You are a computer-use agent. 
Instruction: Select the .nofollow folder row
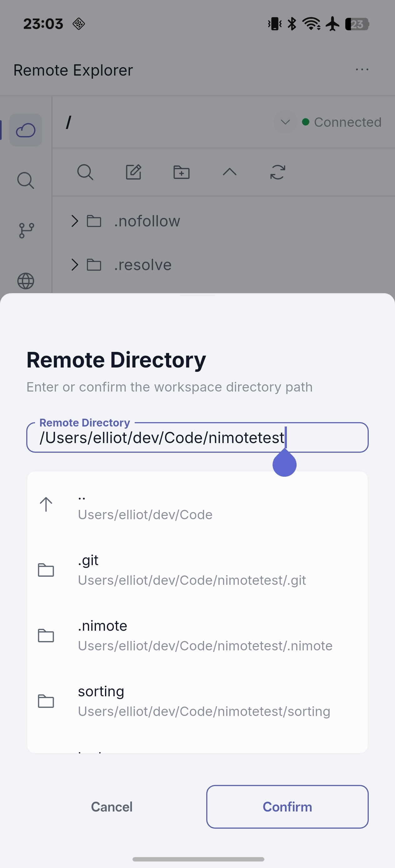(224, 221)
